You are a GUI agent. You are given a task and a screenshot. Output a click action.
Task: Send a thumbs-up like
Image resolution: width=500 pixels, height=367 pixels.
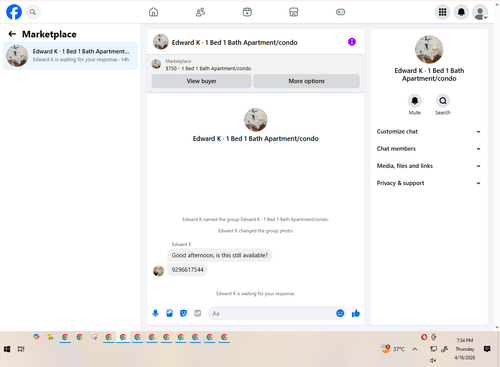tap(356, 313)
